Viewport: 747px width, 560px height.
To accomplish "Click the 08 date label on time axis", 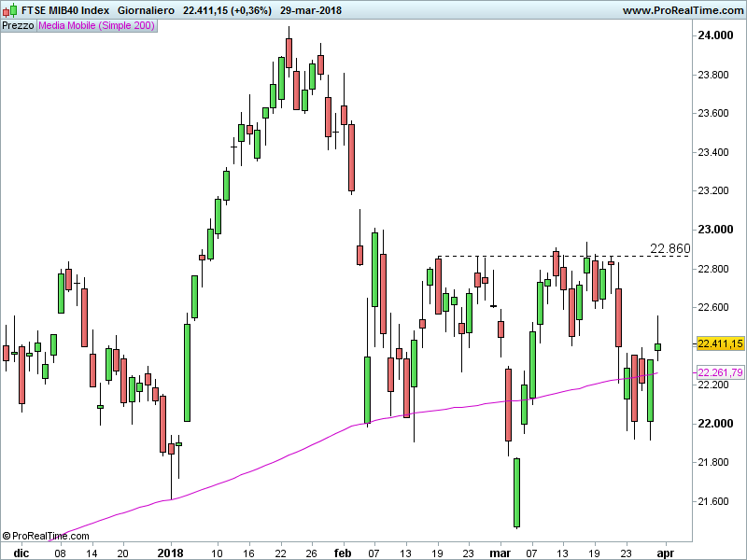I will [x=60, y=553].
